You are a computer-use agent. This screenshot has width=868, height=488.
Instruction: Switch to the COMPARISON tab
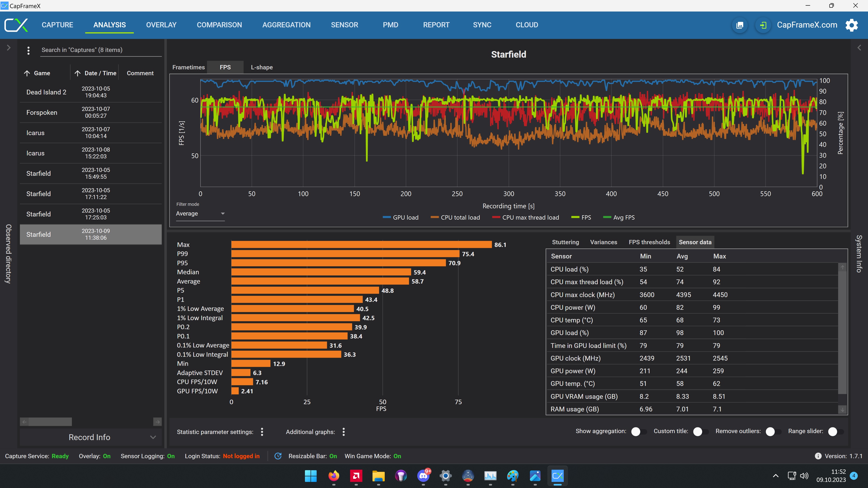point(219,25)
